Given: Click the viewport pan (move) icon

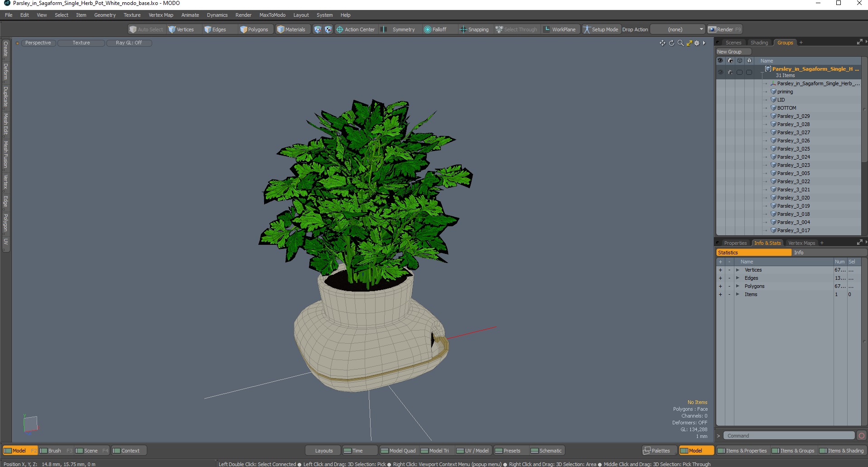Looking at the screenshot, I should [662, 43].
